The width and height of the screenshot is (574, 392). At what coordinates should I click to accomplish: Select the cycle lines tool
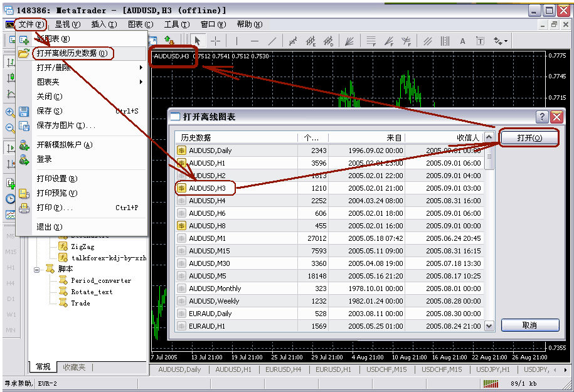[445, 41]
